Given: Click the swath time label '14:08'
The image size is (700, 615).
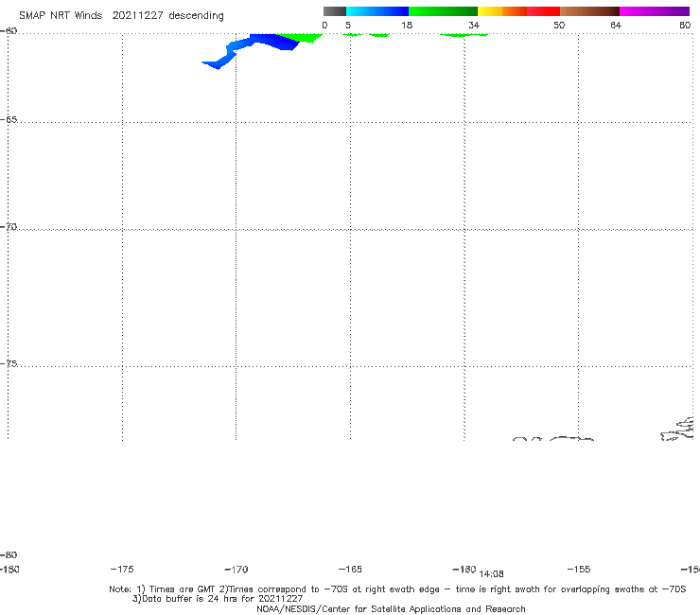Looking at the screenshot, I should (x=491, y=574).
